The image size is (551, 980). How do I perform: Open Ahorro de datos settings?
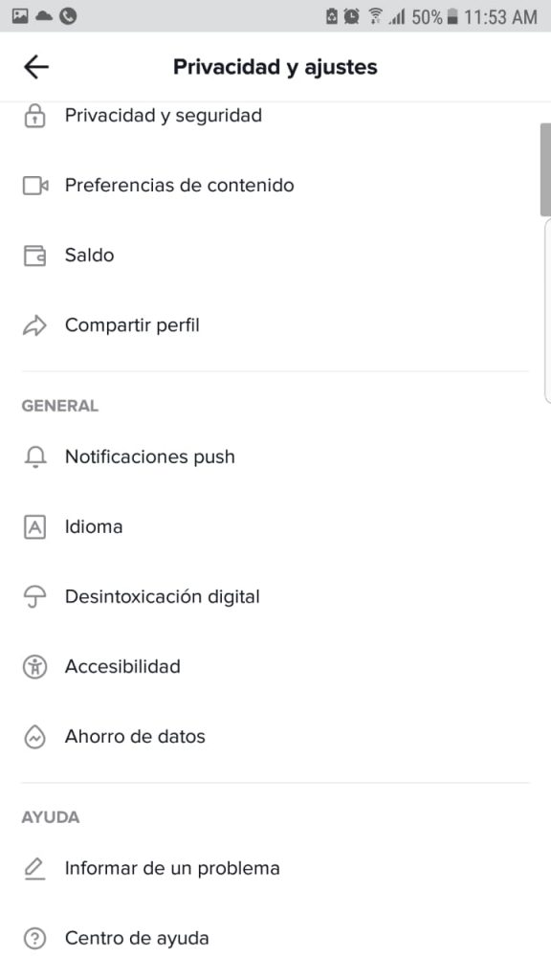pyautogui.click(x=275, y=737)
